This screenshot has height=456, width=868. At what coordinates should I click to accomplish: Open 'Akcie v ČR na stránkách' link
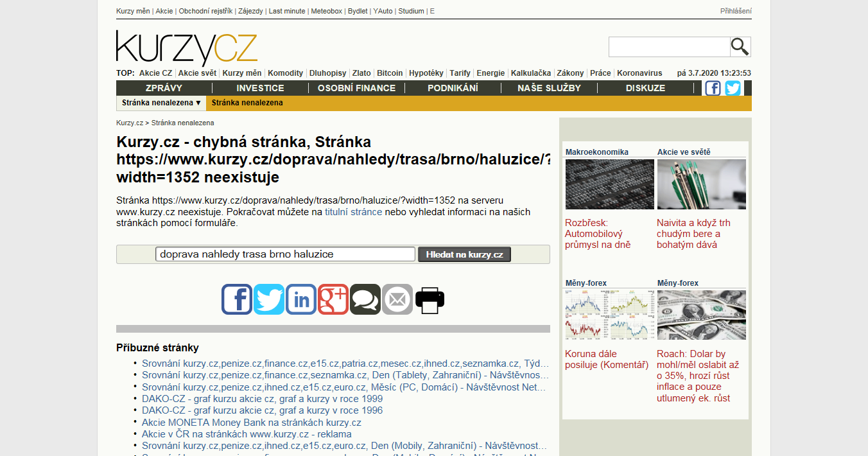click(x=247, y=434)
